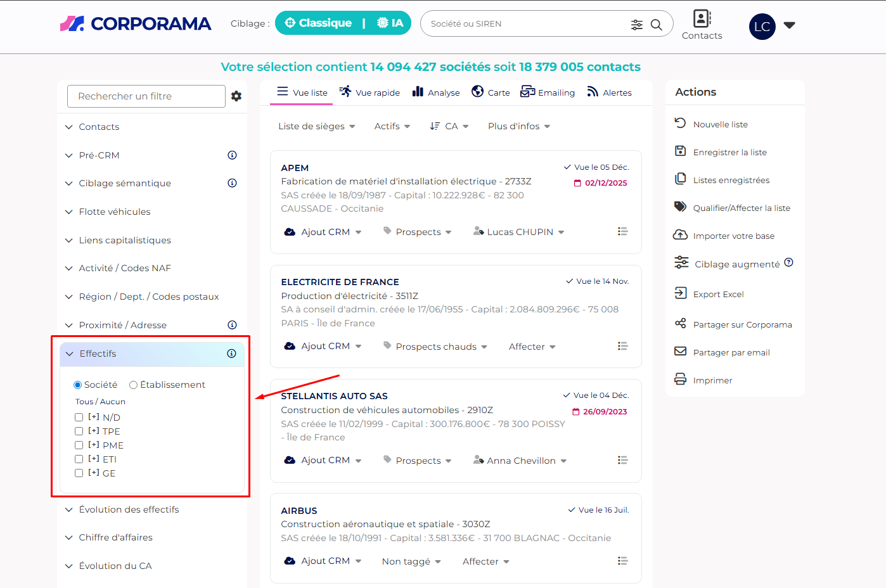
Task: Select the Établissement radio button
Action: click(x=133, y=385)
